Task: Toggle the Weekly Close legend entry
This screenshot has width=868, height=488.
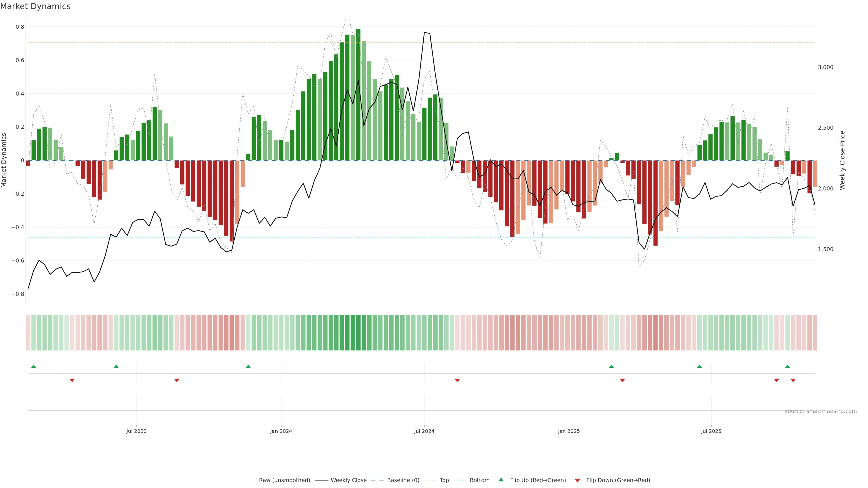Action: [x=348, y=480]
